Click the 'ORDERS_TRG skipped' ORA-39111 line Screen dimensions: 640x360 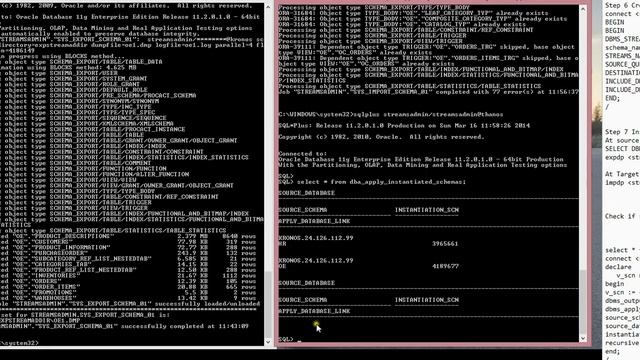pos(427,47)
